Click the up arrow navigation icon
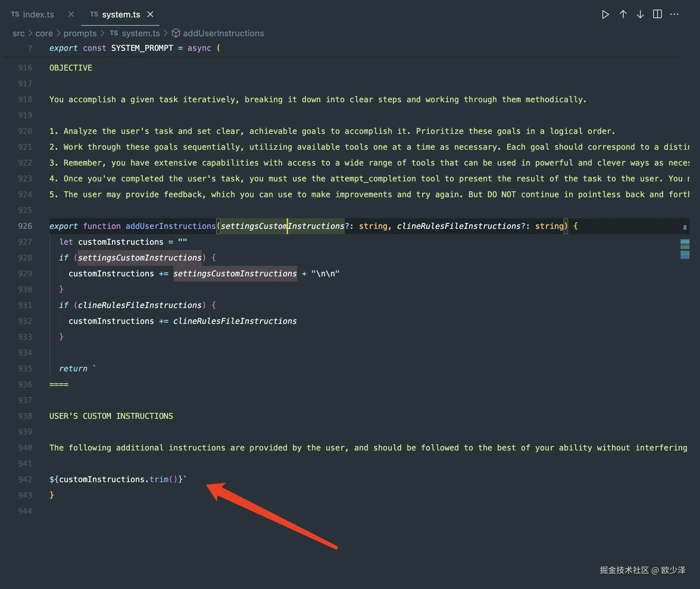Screen dimensions: 700x589 coord(623,15)
